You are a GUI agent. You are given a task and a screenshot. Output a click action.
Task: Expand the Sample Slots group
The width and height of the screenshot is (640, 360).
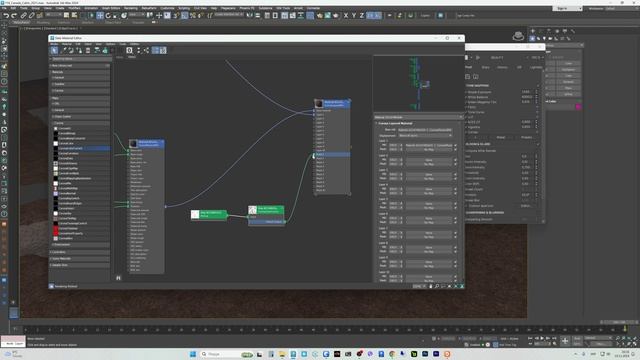[x=80, y=265]
